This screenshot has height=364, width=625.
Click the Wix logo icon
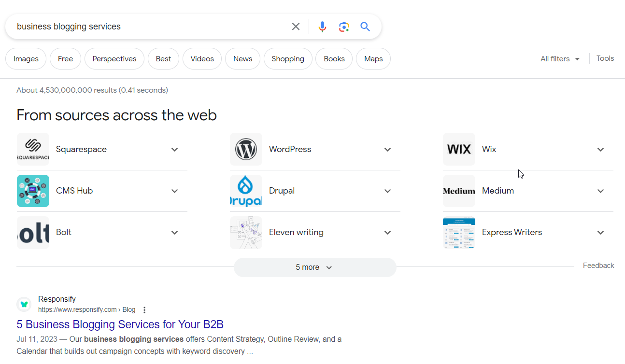pyautogui.click(x=459, y=149)
